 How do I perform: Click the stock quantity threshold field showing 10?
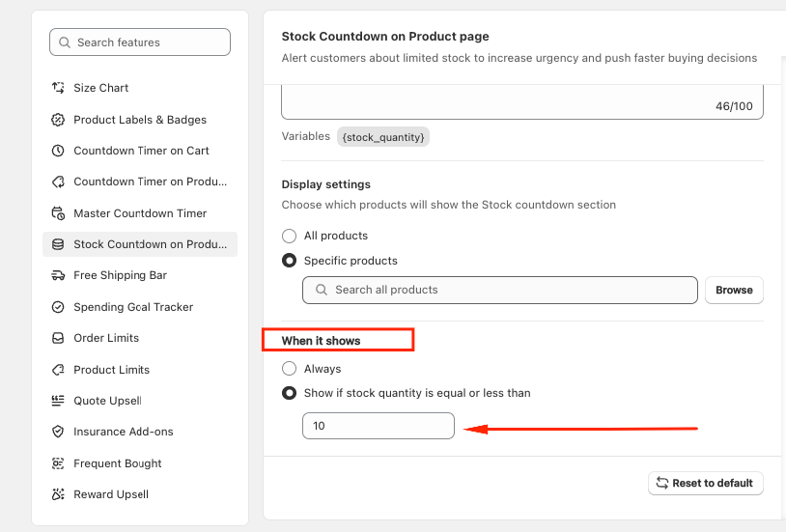coord(379,426)
